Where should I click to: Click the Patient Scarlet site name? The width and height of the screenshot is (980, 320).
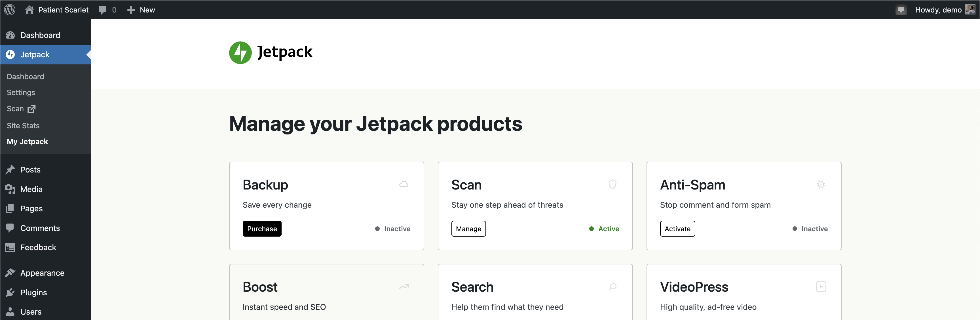pyautogui.click(x=64, y=10)
